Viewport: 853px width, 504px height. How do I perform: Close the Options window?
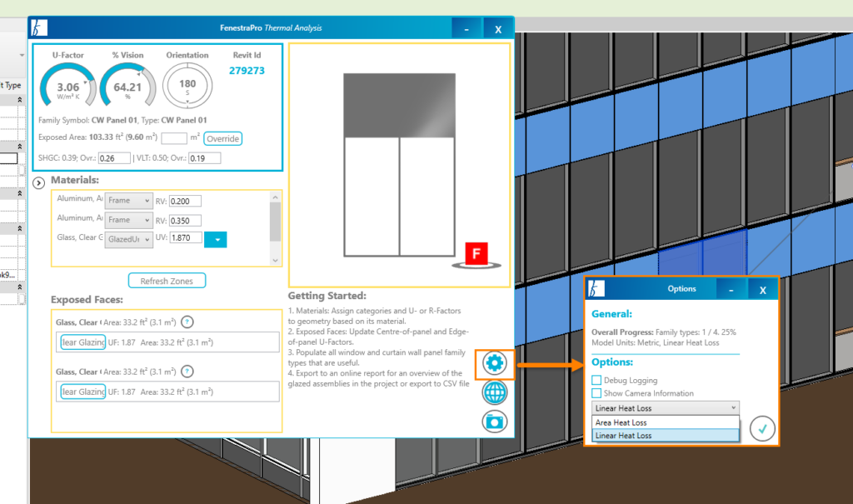coord(763,290)
